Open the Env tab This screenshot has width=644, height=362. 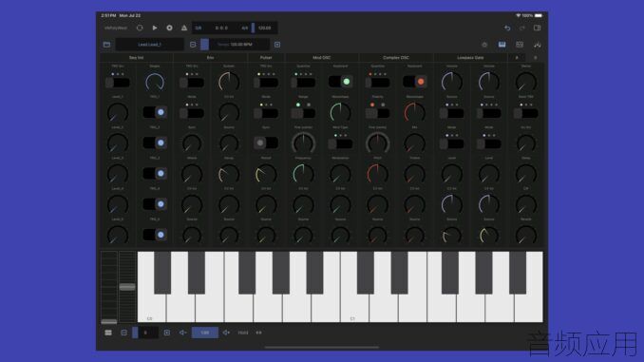[210, 58]
